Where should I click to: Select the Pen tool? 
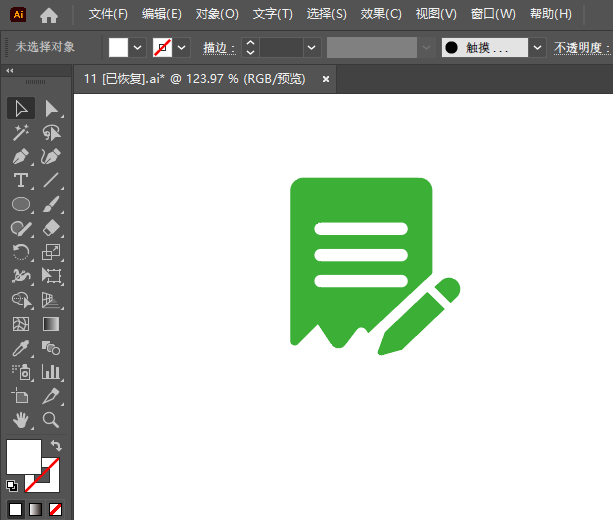tap(21, 157)
